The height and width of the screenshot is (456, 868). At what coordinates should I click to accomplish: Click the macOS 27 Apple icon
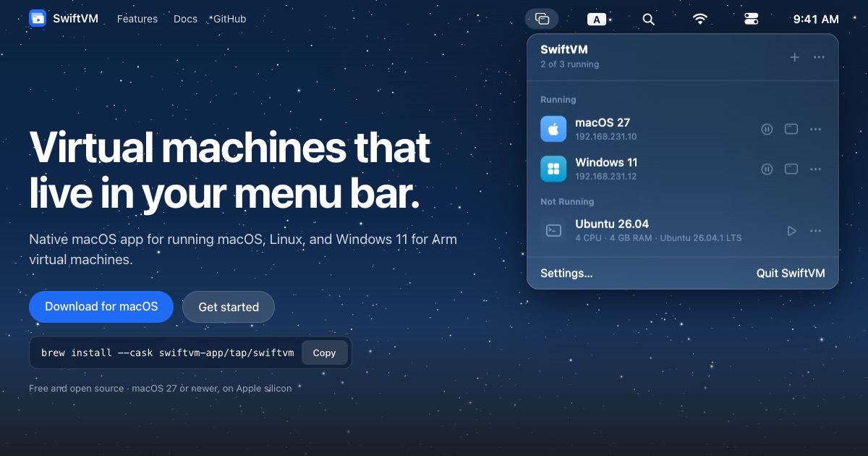553,129
